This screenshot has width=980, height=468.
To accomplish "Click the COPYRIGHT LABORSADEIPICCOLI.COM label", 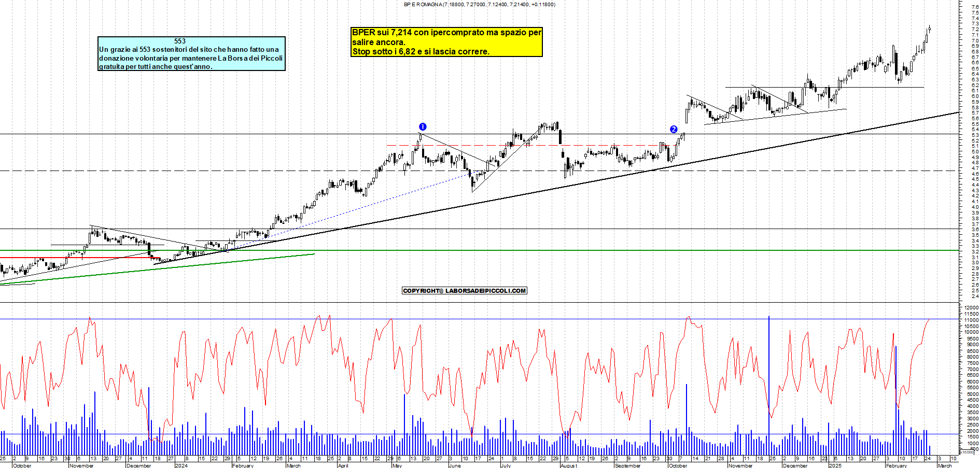I will coord(465,291).
